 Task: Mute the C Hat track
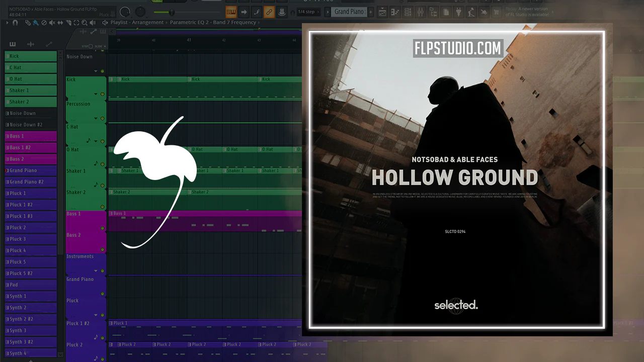click(103, 141)
